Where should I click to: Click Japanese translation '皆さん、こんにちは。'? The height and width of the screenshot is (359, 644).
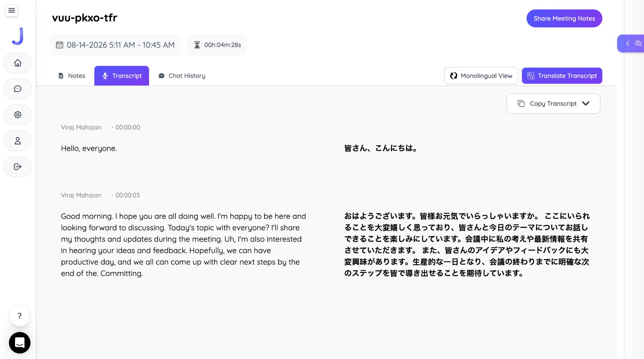point(381,148)
